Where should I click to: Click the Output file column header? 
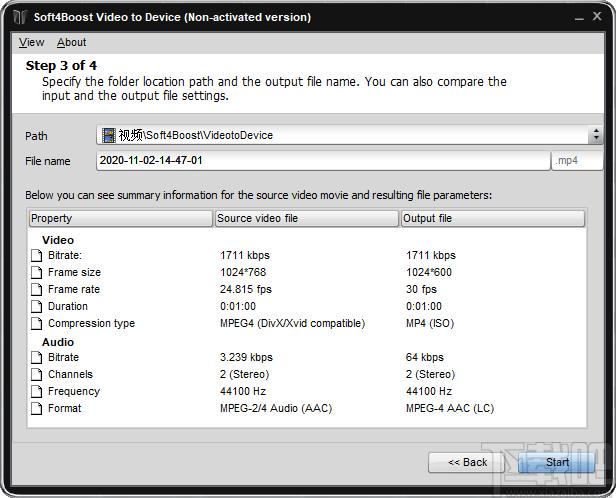click(493, 218)
